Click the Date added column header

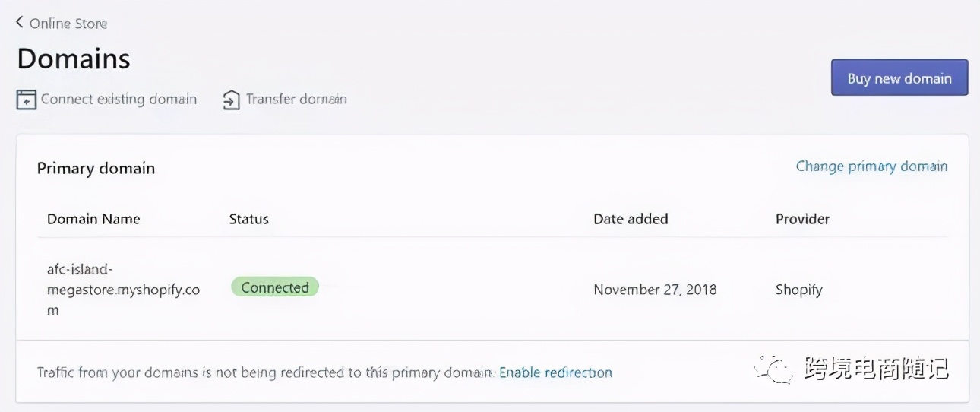[631, 219]
